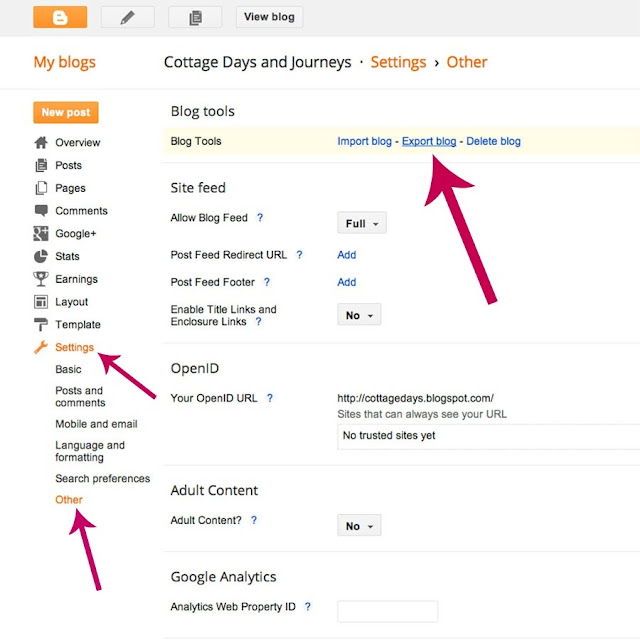Open Template in the sidebar
This screenshot has height=640, width=640.
pyautogui.click(x=78, y=324)
